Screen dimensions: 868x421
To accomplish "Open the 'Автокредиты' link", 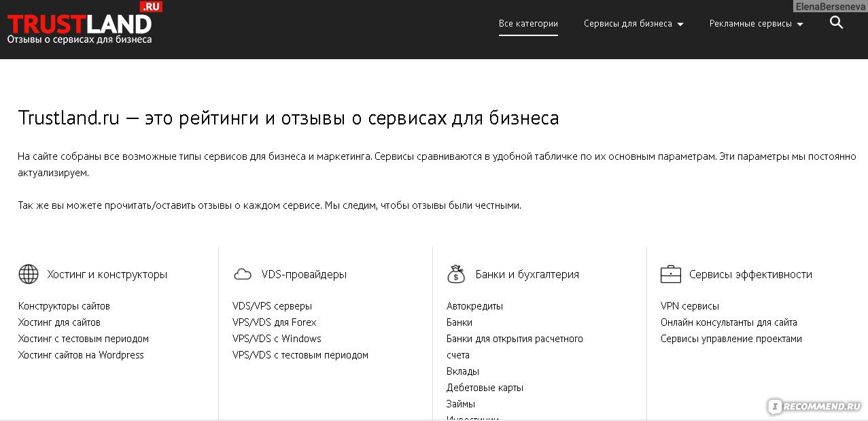I will (x=474, y=306).
